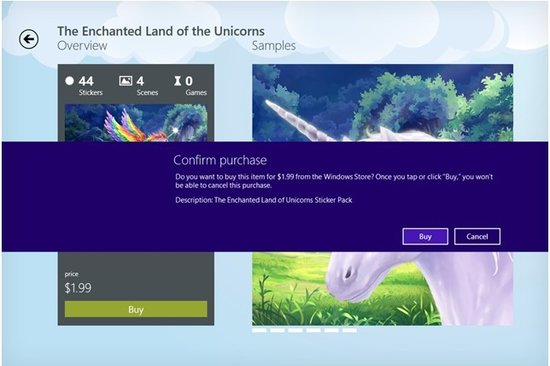550x366 pixels.
Task: Click the green Buy button under price
Action: coord(136,309)
